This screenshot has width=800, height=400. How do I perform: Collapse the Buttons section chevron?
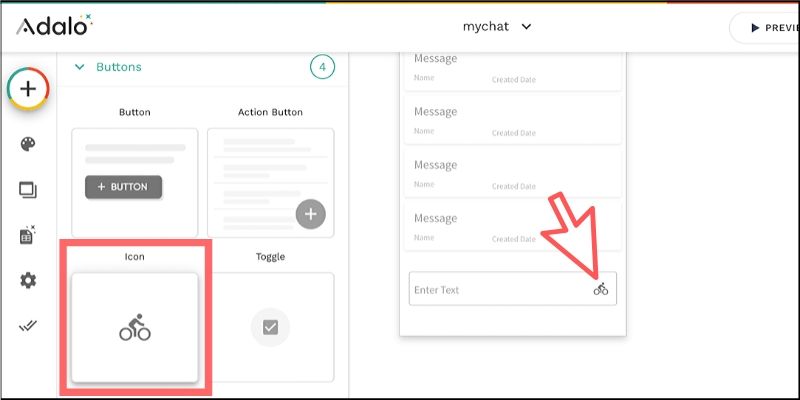(80, 67)
